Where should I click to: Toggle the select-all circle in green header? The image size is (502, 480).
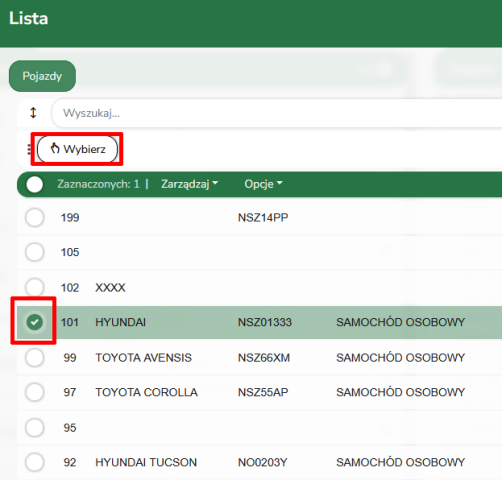[x=35, y=184]
